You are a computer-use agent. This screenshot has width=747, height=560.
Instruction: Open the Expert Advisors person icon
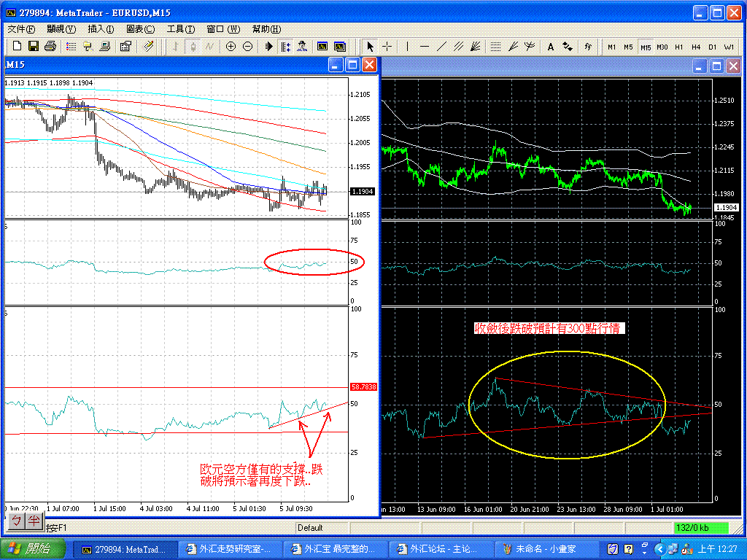tap(301, 46)
